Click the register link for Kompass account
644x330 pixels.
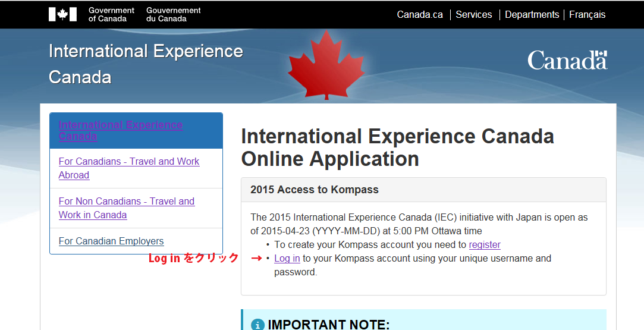[485, 244]
